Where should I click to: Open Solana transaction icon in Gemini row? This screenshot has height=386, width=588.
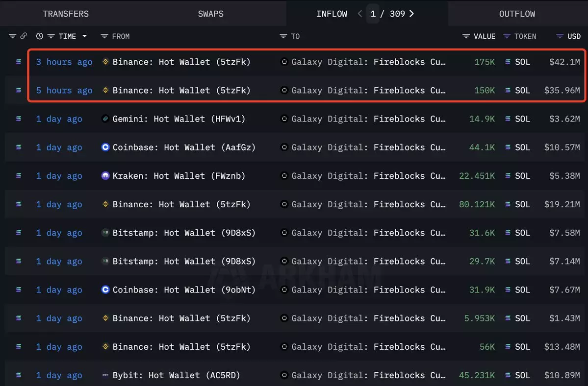pyautogui.click(x=18, y=119)
